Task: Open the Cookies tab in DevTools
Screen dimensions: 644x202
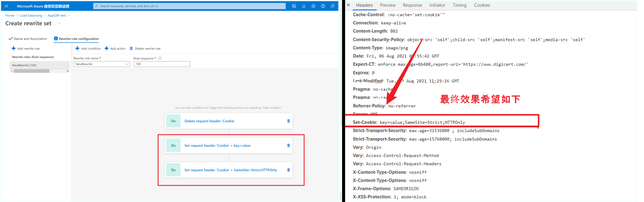Action: coord(482,5)
